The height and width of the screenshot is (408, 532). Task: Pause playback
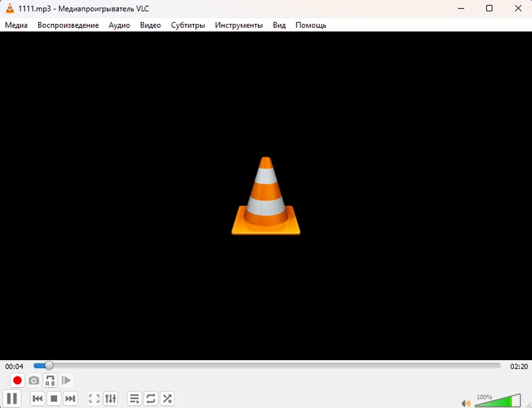pos(12,398)
